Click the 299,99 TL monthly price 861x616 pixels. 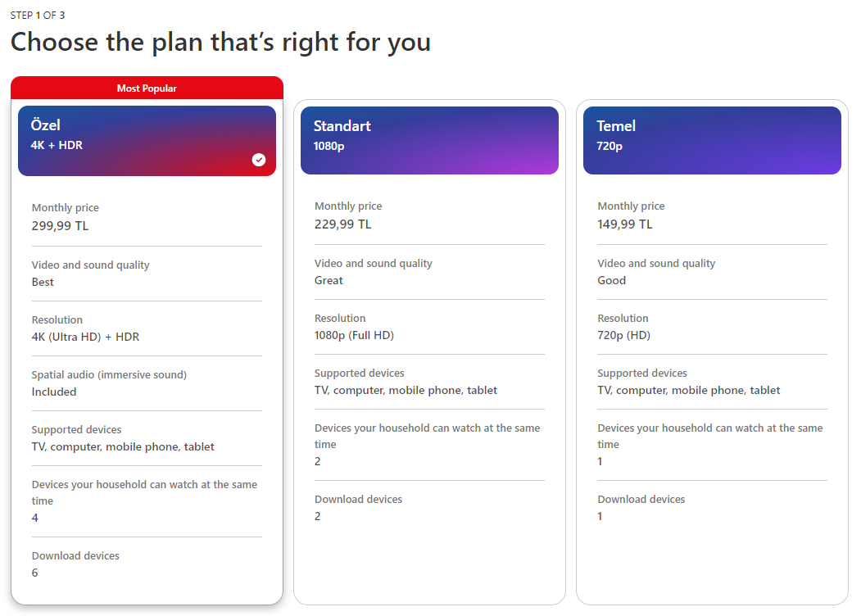[60, 225]
